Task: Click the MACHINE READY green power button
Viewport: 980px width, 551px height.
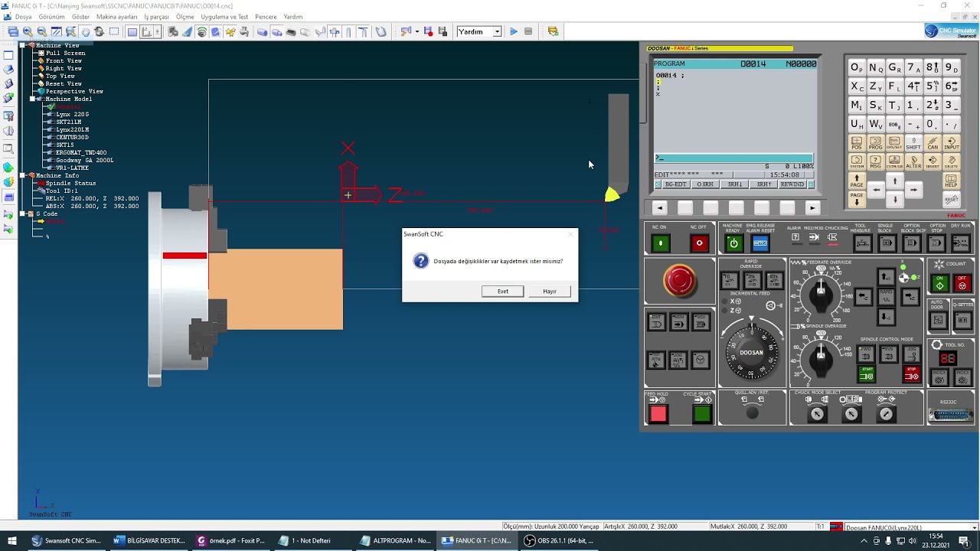Action: click(x=733, y=243)
